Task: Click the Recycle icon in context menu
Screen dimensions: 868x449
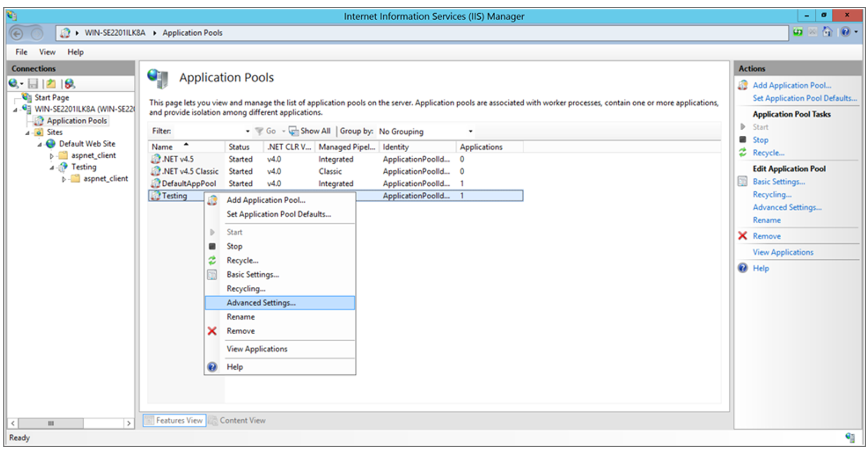Action: [212, 260]
